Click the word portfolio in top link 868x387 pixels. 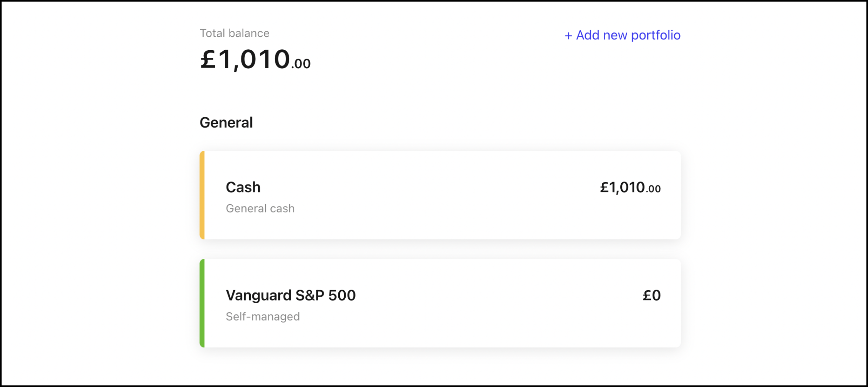tap(655, 35)
